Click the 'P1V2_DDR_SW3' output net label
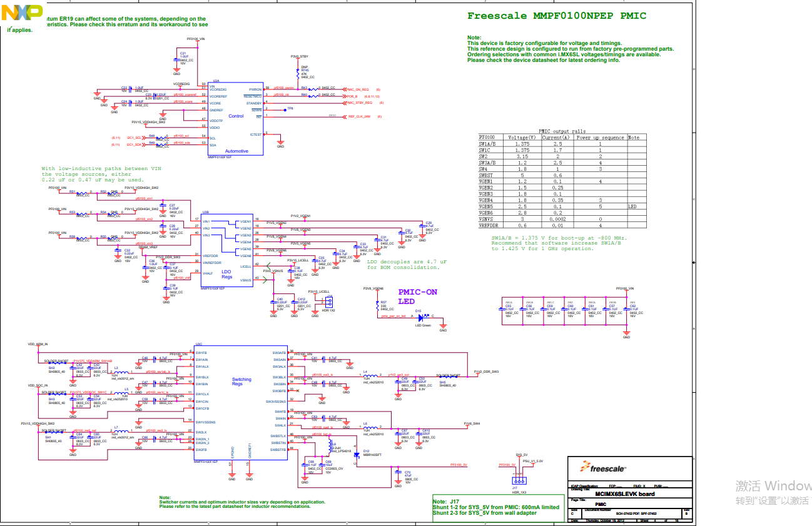Image resolution: width=812 pixels, height=526 pixels. coord(486,372)
